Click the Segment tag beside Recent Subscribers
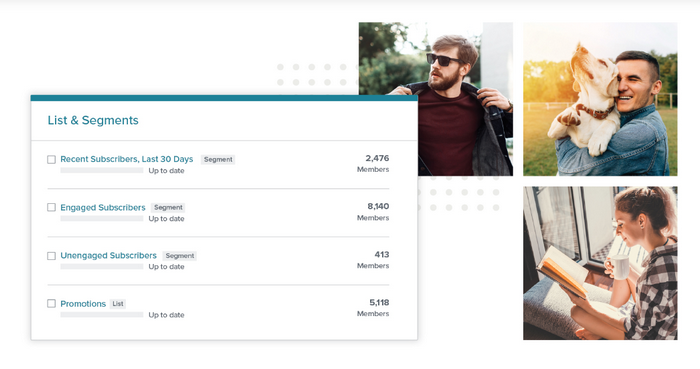 (218, 159)
